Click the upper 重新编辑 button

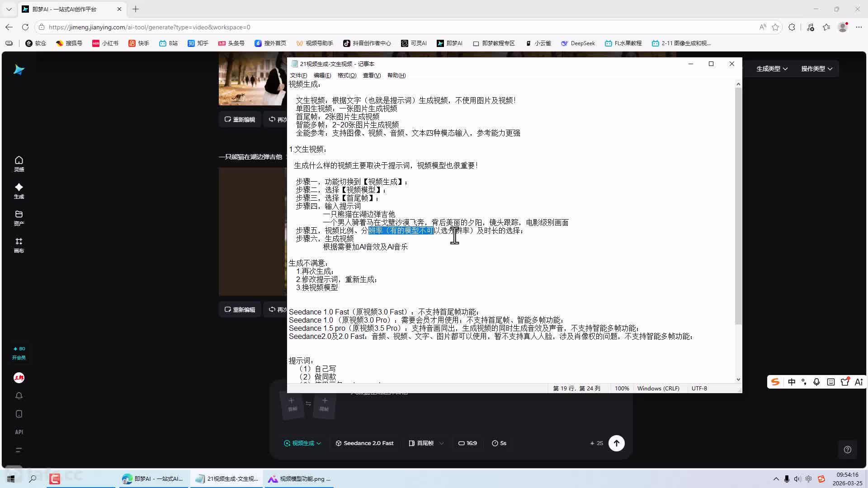240,119
